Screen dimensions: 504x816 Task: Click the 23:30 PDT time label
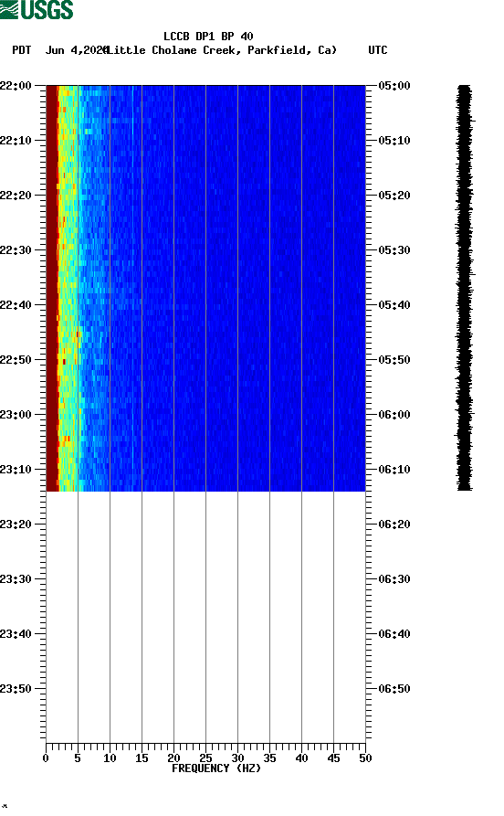(x=16, y=579)
